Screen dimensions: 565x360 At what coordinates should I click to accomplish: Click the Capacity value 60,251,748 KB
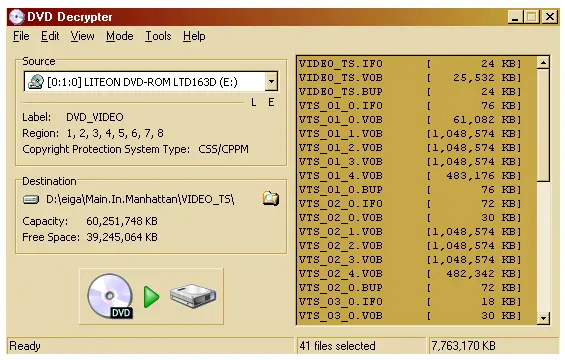tap(122, 221)
